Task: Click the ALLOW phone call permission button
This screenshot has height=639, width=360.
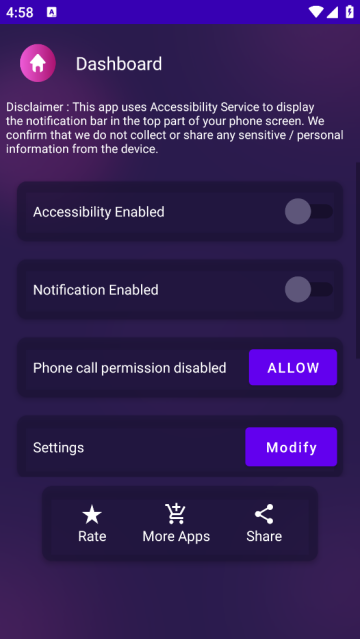Action: (x=293, y=367)
